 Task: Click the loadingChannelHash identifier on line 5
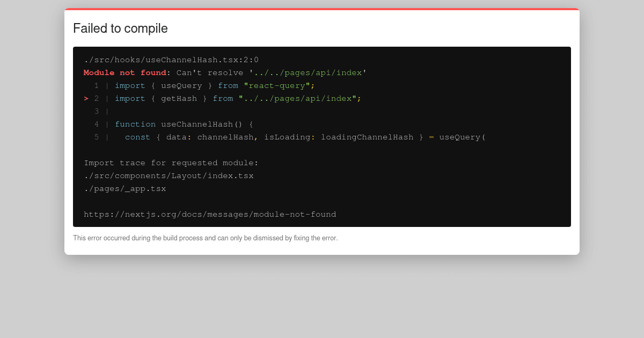tap(367, 137)
